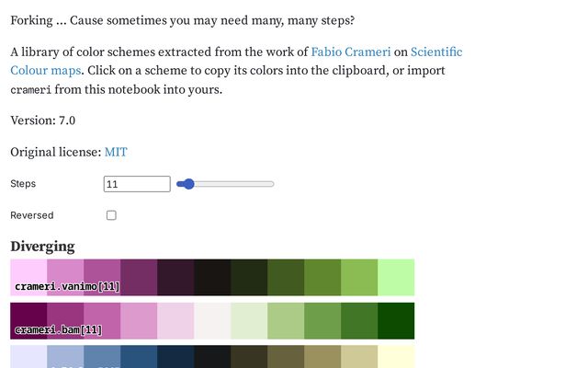This screenshot has height=368, width=588.
Task: Choose the pale green seventh swatch in bam row
Action: point(249,320)
